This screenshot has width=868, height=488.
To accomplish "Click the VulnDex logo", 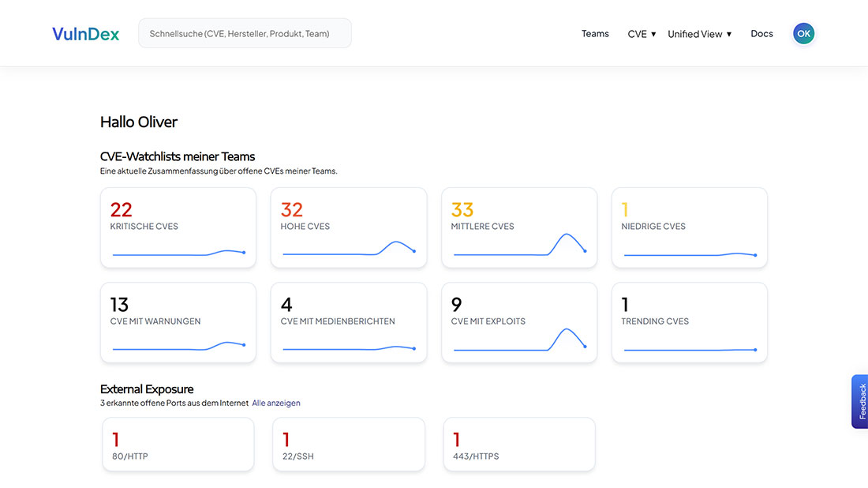I will click(x=85, y=33).
